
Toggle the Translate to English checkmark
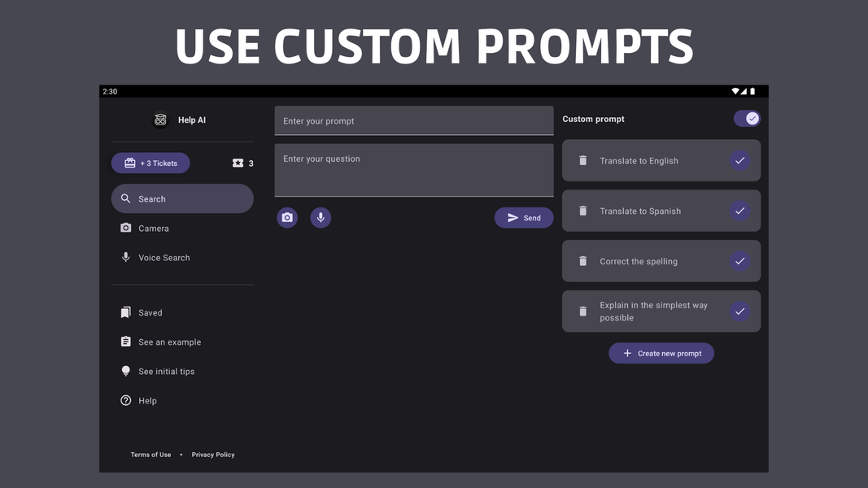pyautogui.click(x=739, y=160)
